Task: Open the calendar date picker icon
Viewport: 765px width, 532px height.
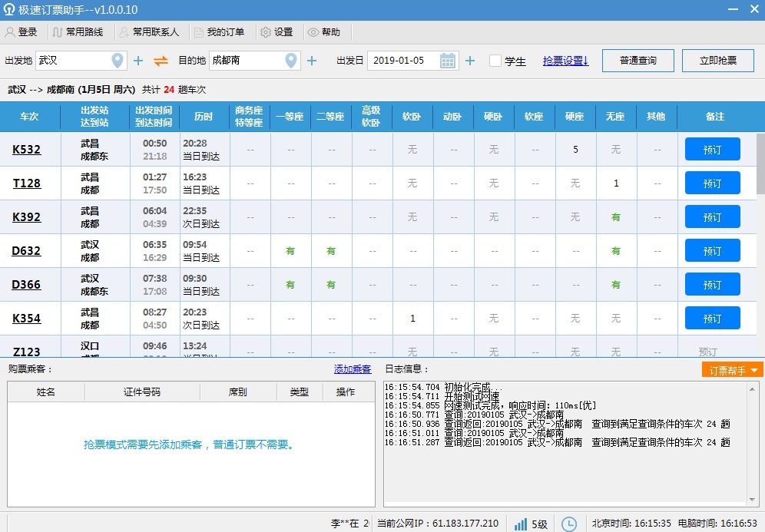Action: coord(448,61)
